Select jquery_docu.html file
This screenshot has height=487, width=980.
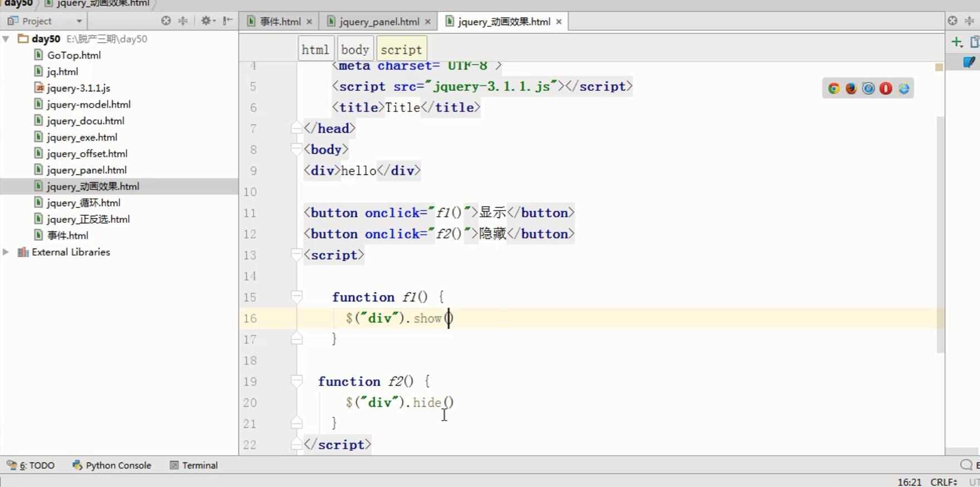click(85, 121)
